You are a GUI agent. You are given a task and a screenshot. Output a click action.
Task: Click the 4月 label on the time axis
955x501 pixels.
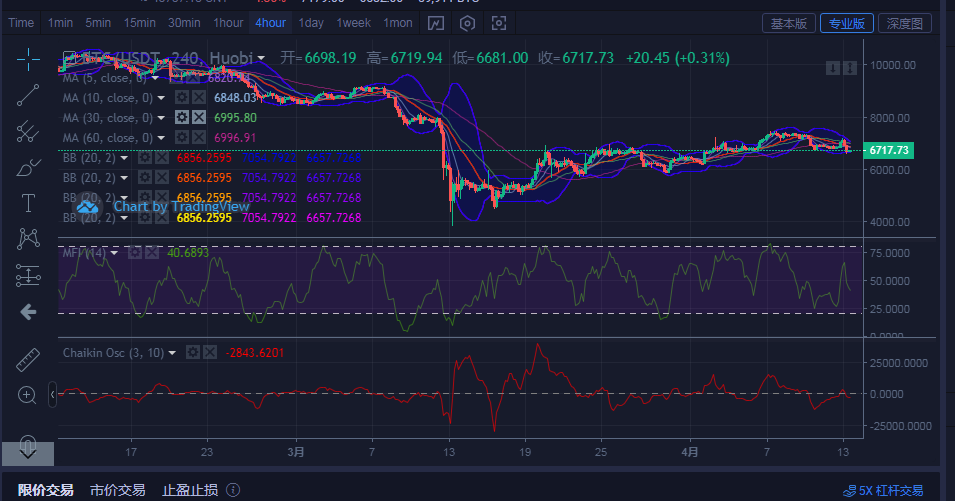coord(689,452)
